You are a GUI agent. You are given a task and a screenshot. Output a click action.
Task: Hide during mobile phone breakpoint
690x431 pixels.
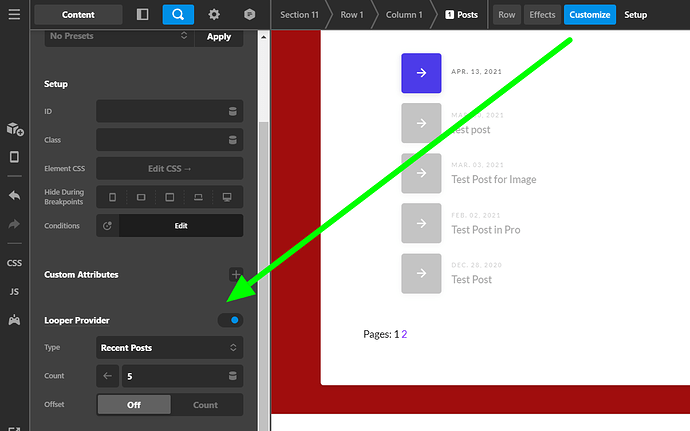[x=112, y=197]
